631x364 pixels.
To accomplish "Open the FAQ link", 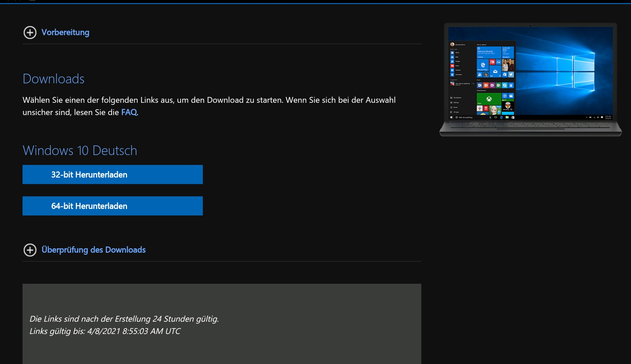I will (x=129, y=112).
